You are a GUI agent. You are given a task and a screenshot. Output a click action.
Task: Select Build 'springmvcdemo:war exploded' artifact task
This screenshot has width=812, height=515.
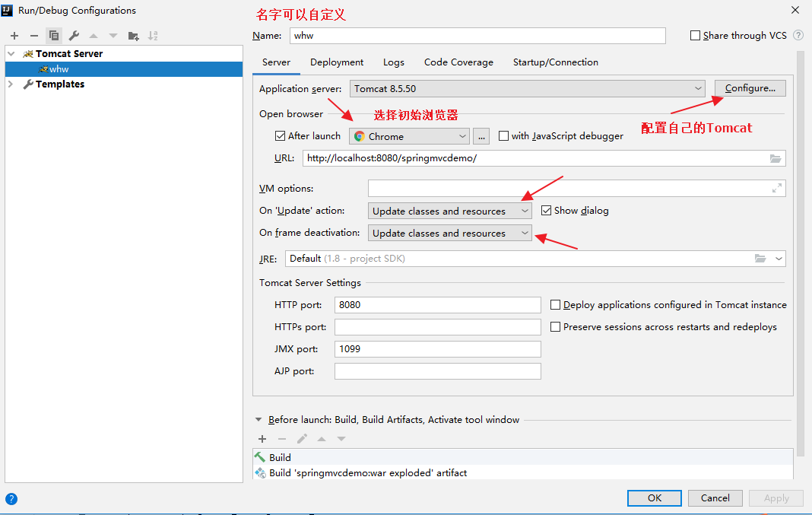pyautogui.click(x=523, y=472)
